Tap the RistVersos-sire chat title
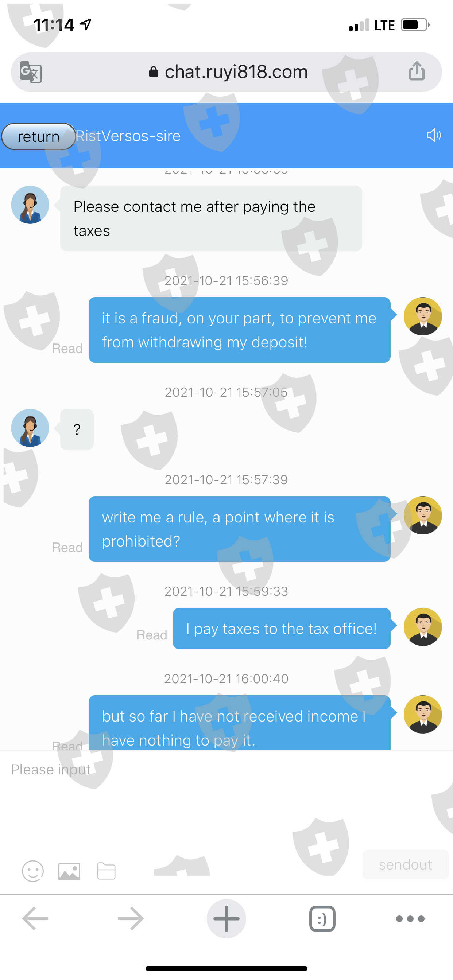The width and height of the screenshot is (453, 980). pyautogui.click(x=128, y=136)
